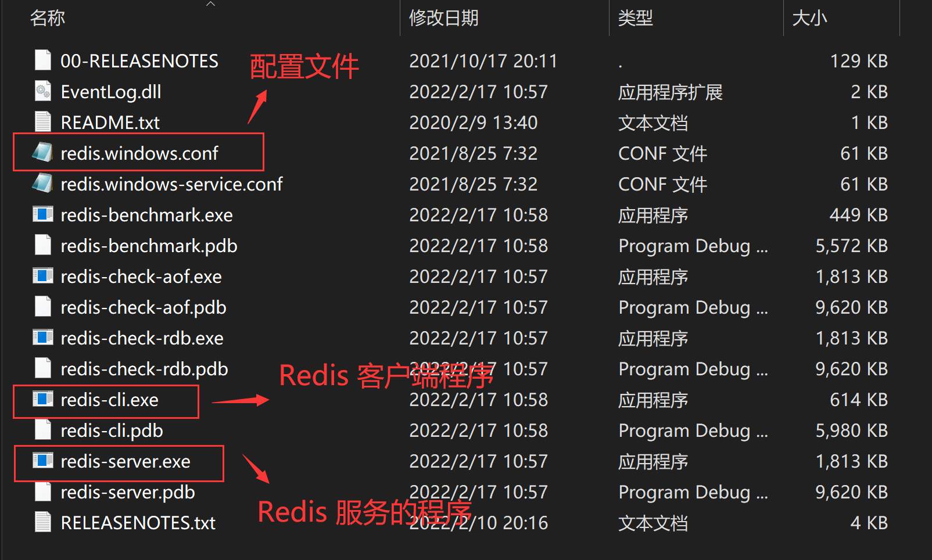
Task: Click the redis.windows.conf file icon
Action: (x=42, y=153)
